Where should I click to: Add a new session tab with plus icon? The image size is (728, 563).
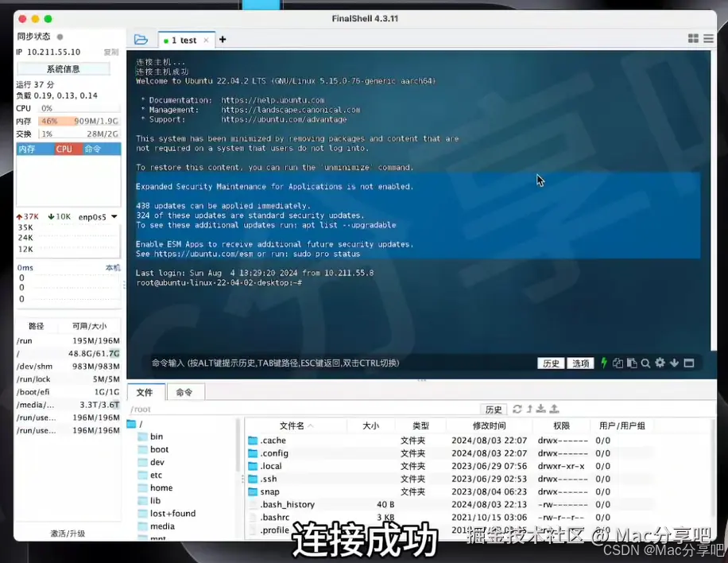pyautogui.click(x=223, y=40)
